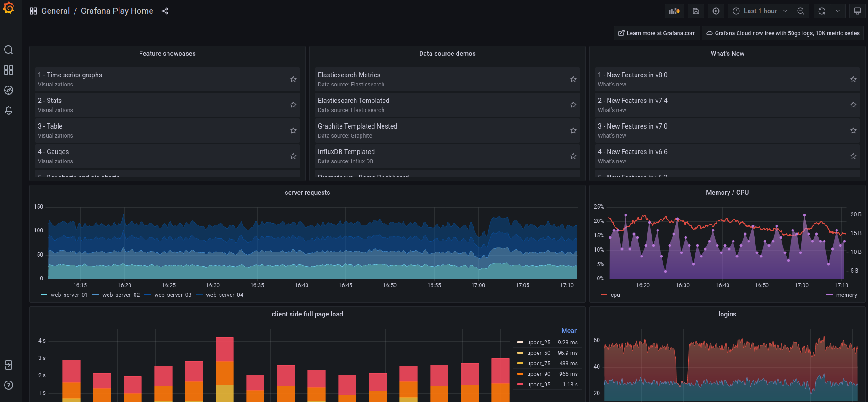Sort legend by clicking Mean header
868x402 pixels.
pyautogui.click(x=569, y=331)
